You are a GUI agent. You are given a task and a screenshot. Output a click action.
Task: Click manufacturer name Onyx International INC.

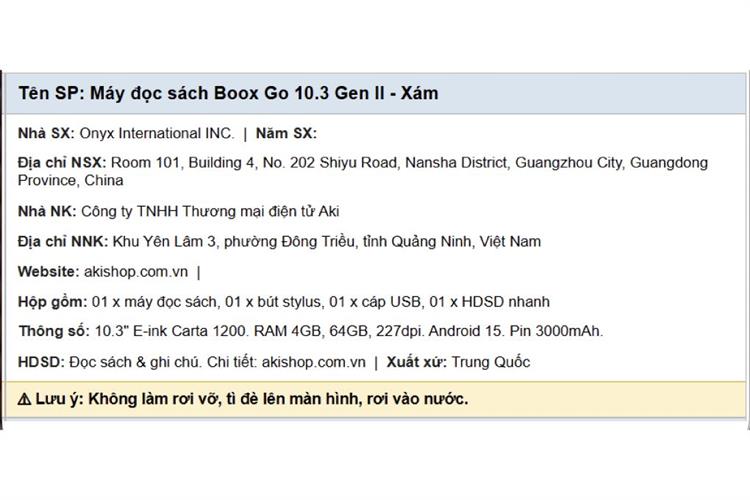(x=157, y=133)
